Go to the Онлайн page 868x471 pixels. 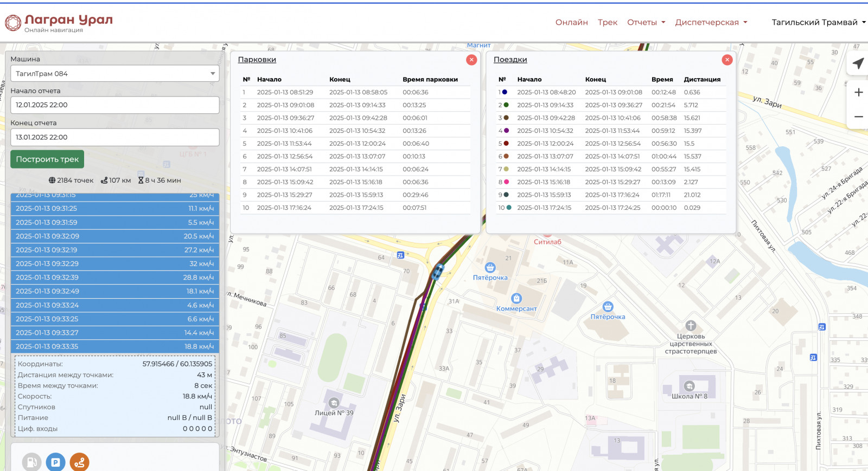[572, 22]
